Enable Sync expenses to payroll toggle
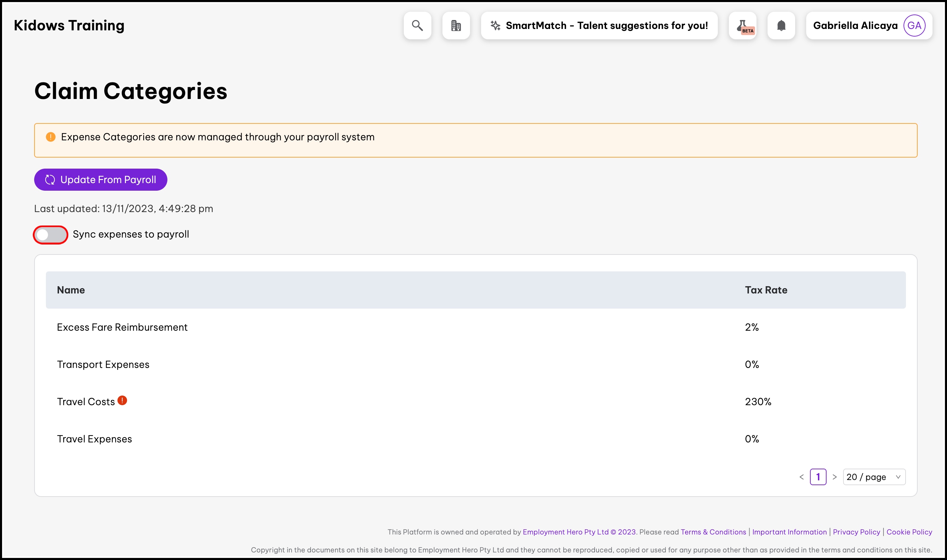The width and height of the screenshot is (947, 560). click(x=51, y=235)
